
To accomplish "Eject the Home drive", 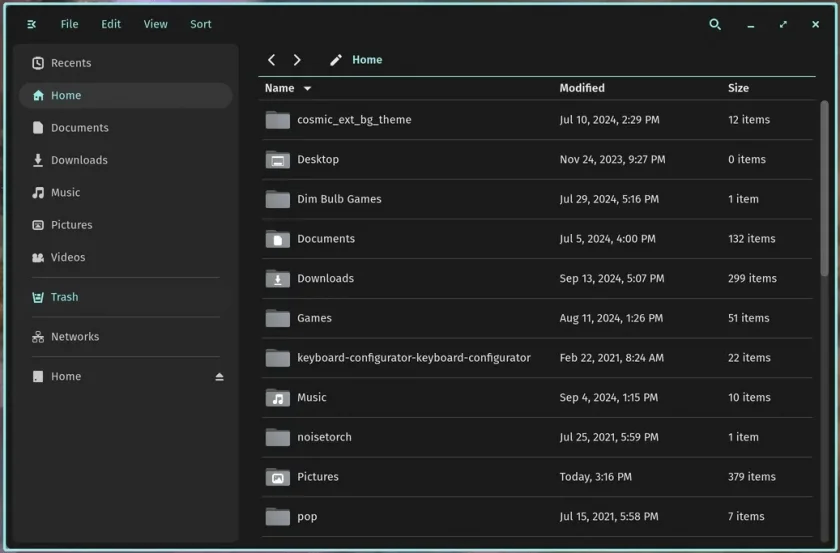I will click(x=219, y=377).
